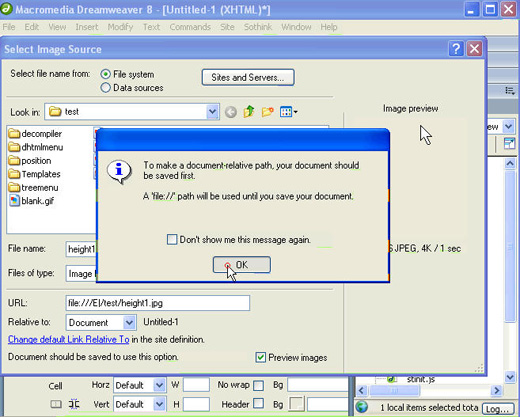This screenshot has height=417, width=520.
Task: Select the blank.gif file
Action: click(32, 201)
